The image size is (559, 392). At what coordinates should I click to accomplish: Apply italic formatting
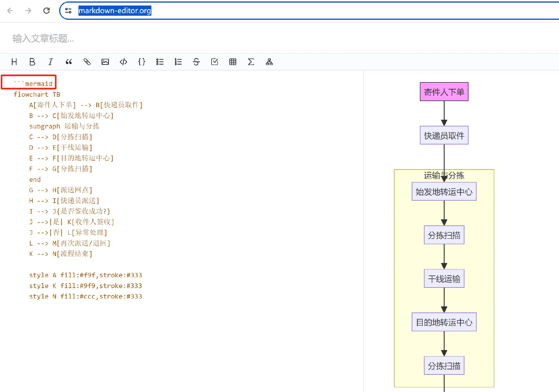coord(50,62)
